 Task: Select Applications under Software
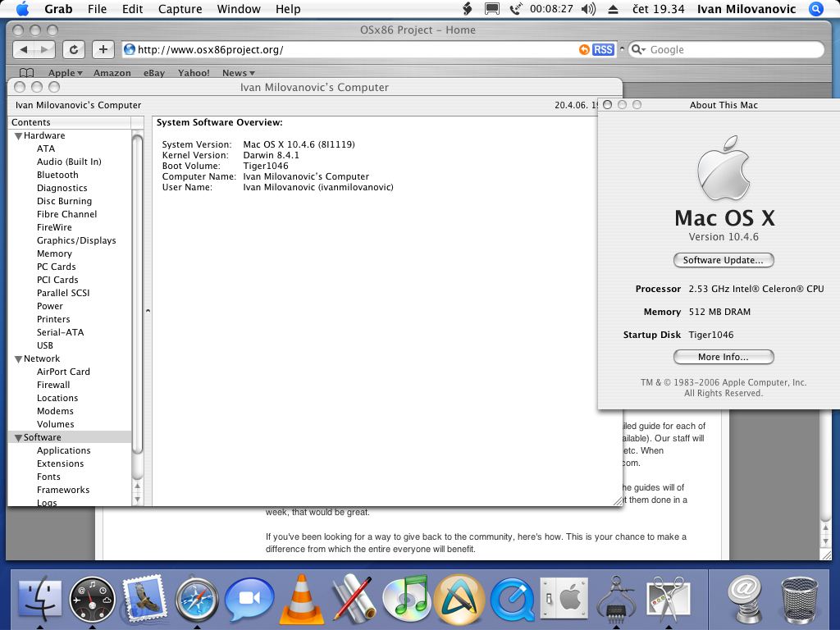63,451
